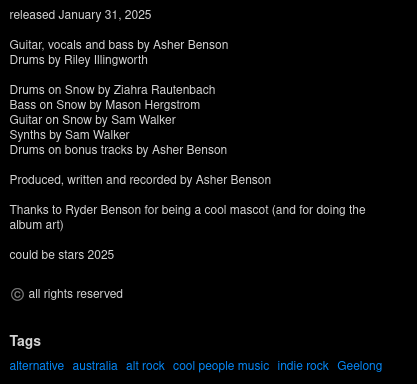Click the Ziahra Rautenbach drums credit
This screenshot has width=417, height=384.
click(112, 90)
